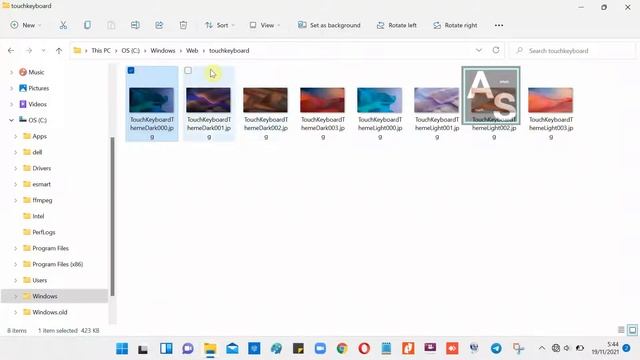The width and height of the screenshot is (640, 360).
Task: Refresh the touchkeyboard folder view
Action: click(x=496, y=50)
